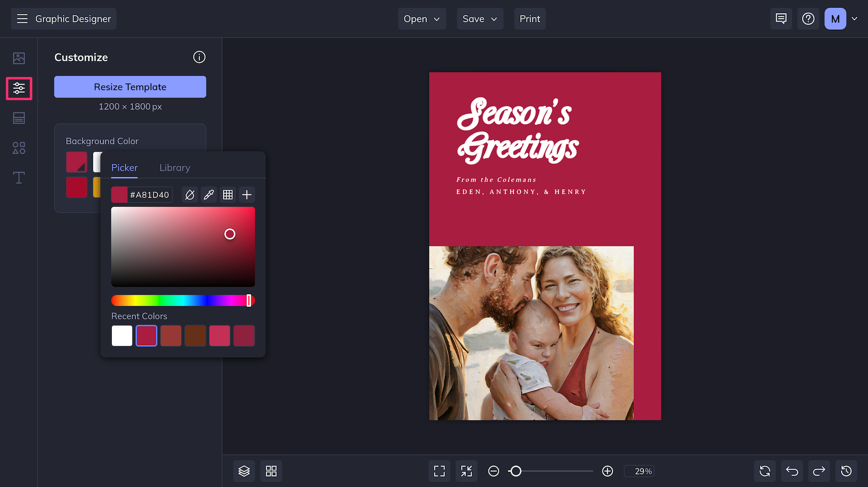Expand the Open dropdown menu
The width and height of the screenshot is (868, 487).
[422, 19]
